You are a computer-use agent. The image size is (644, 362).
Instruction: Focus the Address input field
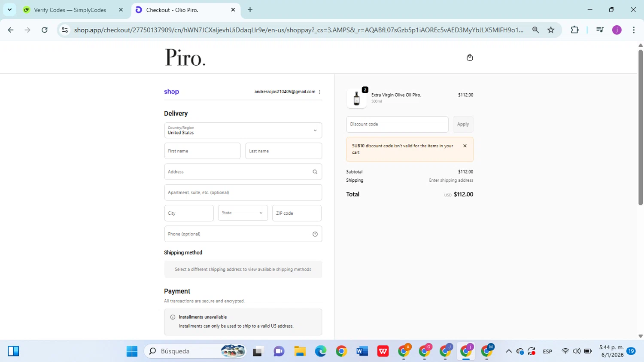tap(243, 172)
